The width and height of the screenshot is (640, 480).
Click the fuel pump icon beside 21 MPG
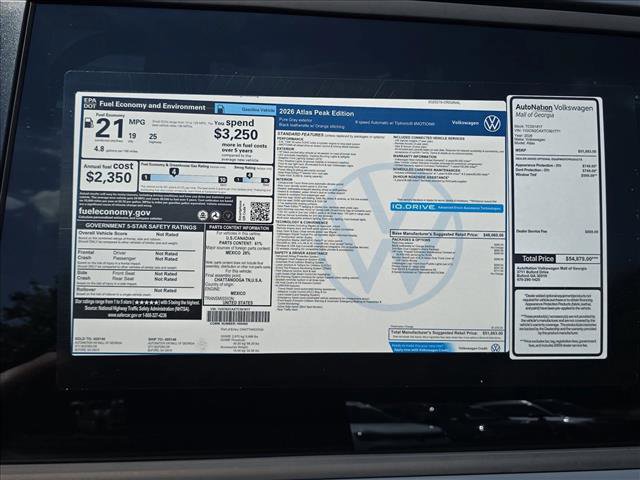tap(89, 122)
